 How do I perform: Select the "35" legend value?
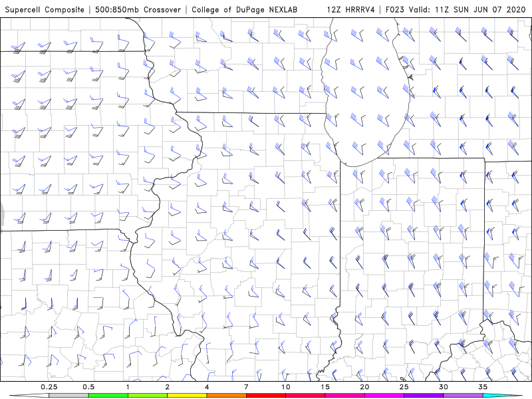[483, 387]
